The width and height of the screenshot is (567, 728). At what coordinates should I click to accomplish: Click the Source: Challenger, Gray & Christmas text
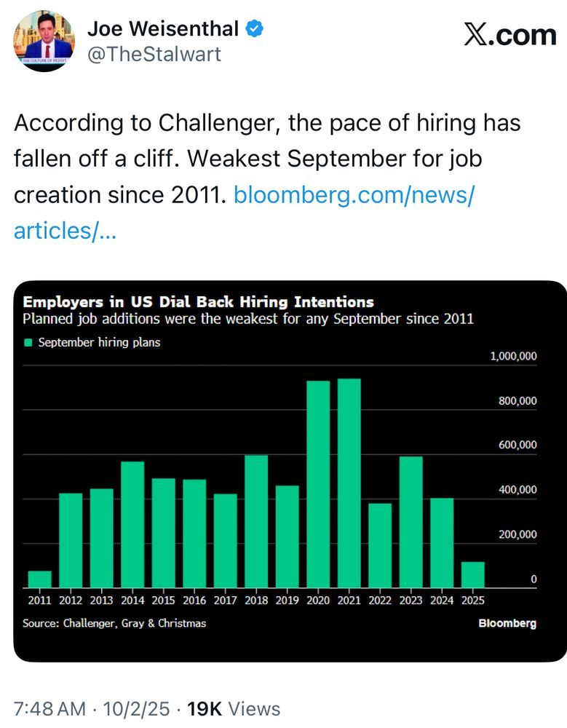pos(114,623)
